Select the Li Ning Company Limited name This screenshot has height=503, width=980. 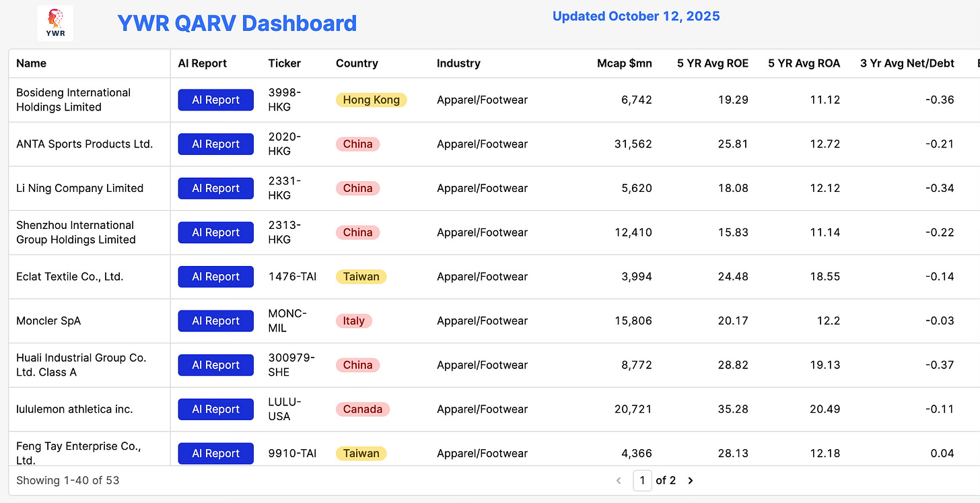pos(80,188)
